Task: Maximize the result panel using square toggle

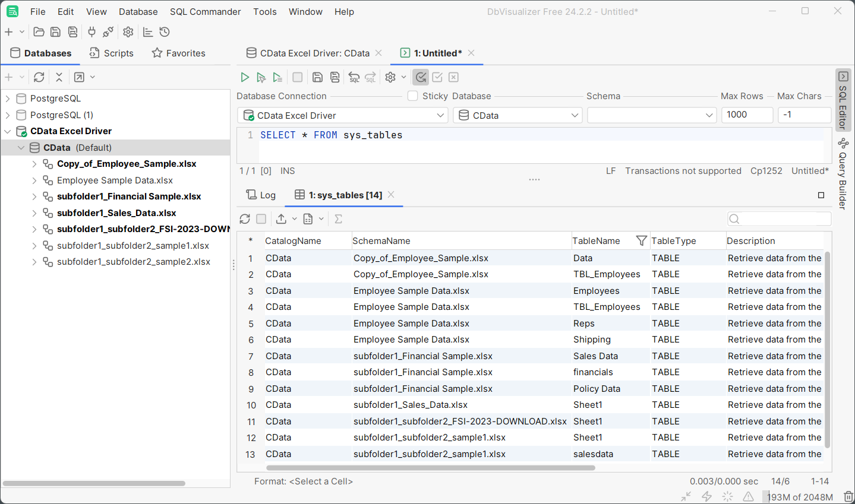Action: tap(821, 195)
